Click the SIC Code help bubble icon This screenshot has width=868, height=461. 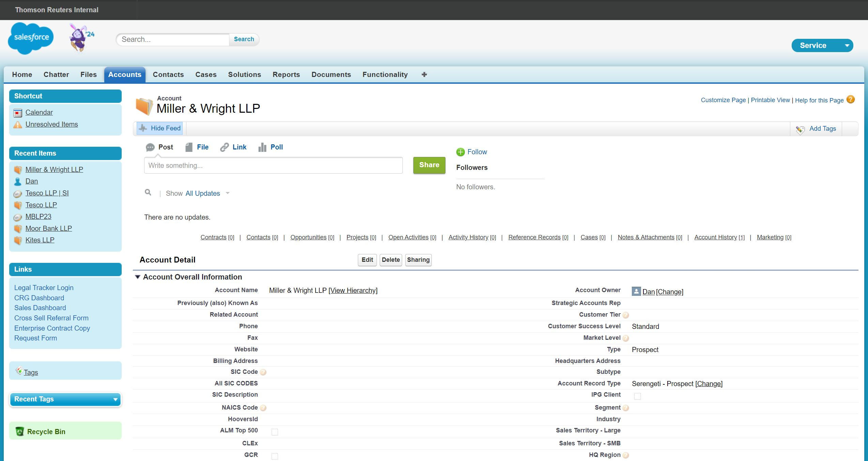pos(263,372)
